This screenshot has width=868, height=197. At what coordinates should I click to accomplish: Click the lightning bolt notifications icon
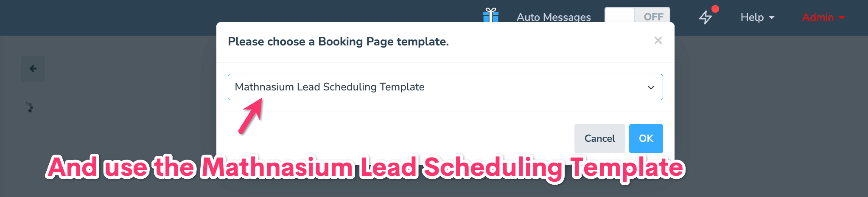click(705, 17)
